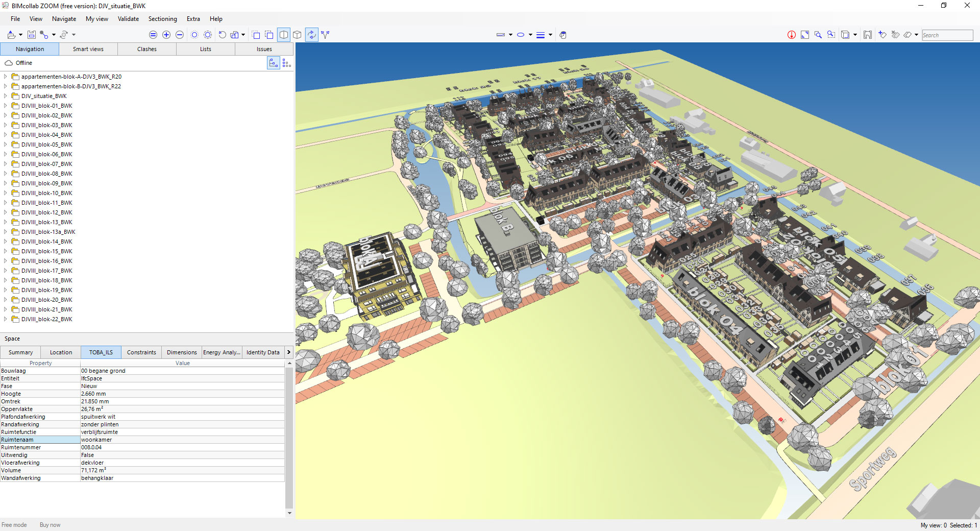Click the add clipping plane icon

[882, 35]
